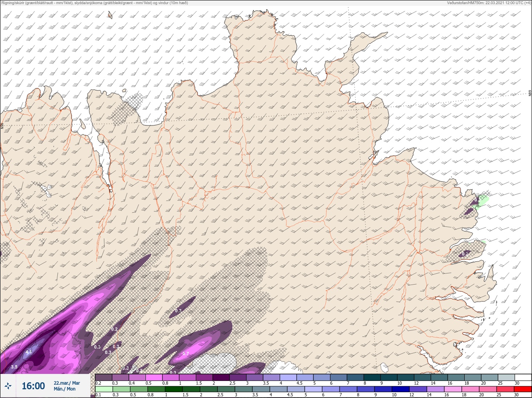Viewport: 532px width, 398px height.
Task: Click the four-point star icon beside 16:00
Action: 8,386
